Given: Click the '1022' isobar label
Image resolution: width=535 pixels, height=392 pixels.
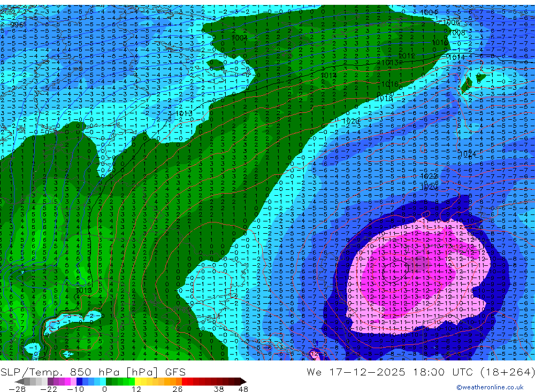Looking at the screenshot, I should point(429,176).
